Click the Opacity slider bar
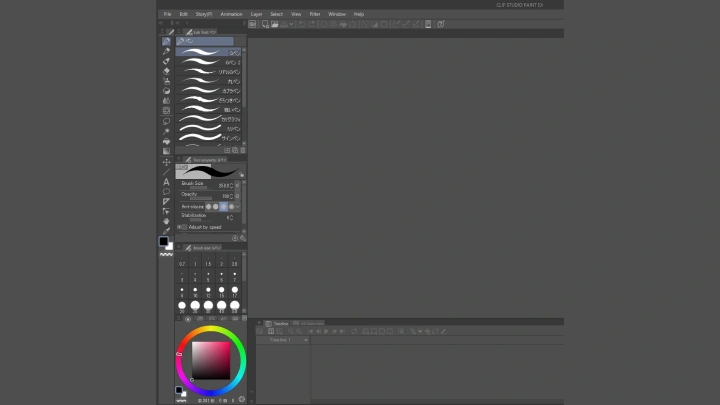 (201, 198)
